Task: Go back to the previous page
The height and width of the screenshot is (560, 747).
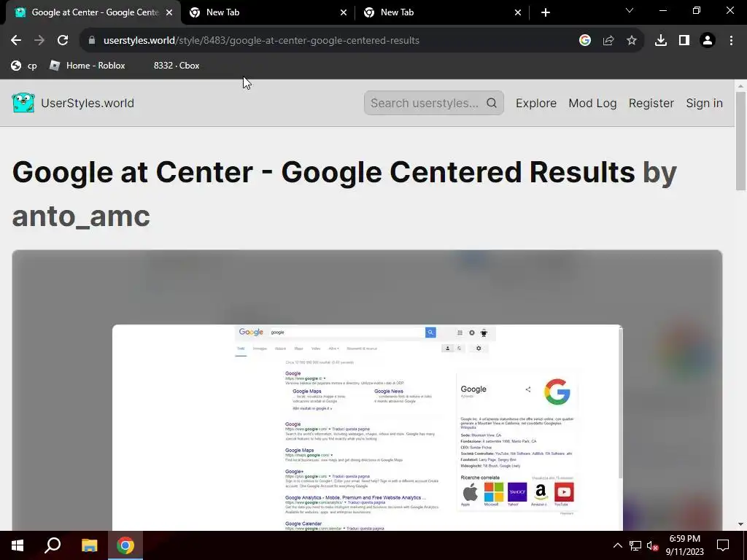Action: [16, 41]
